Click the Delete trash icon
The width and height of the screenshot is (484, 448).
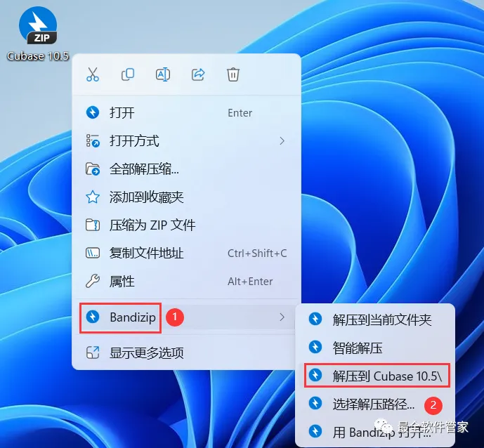tap(233, 74)
